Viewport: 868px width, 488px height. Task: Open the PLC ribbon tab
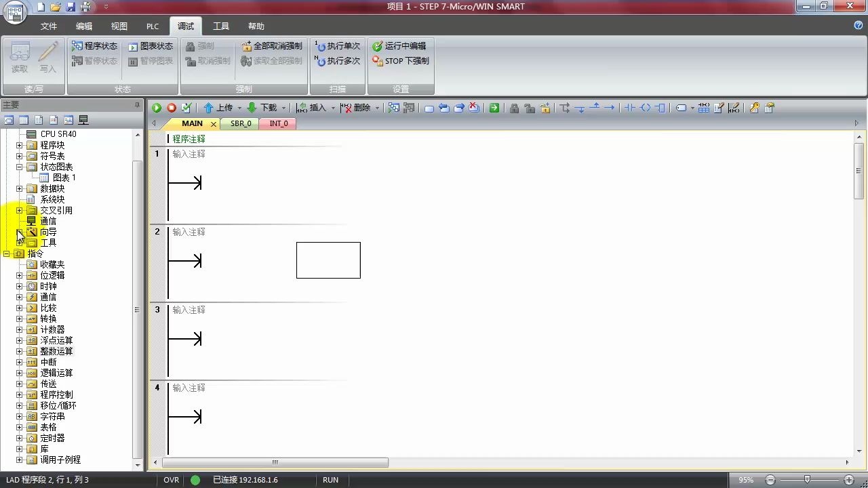[153, 26]
